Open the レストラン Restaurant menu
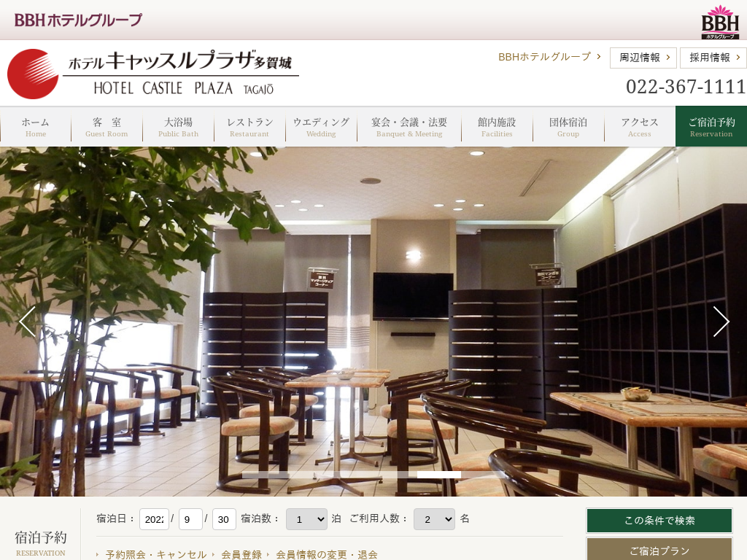 click(x=249, y=127)
